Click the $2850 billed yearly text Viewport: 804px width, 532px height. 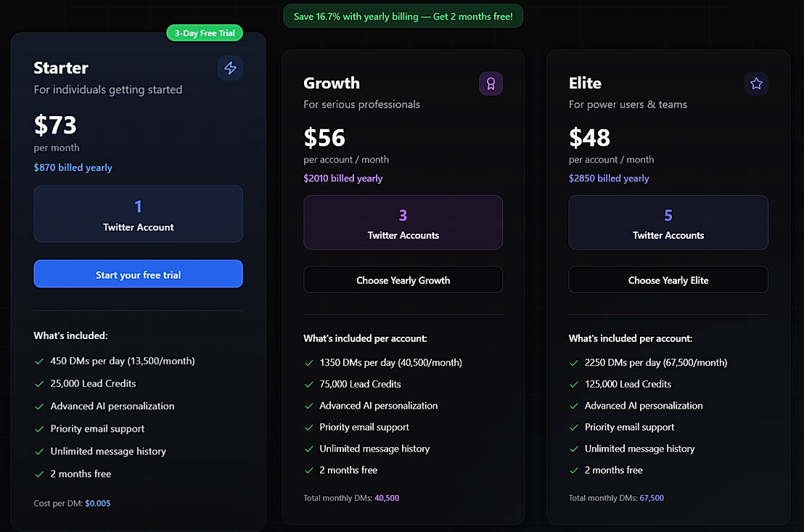pyautogui.click(x=609, y=179)
